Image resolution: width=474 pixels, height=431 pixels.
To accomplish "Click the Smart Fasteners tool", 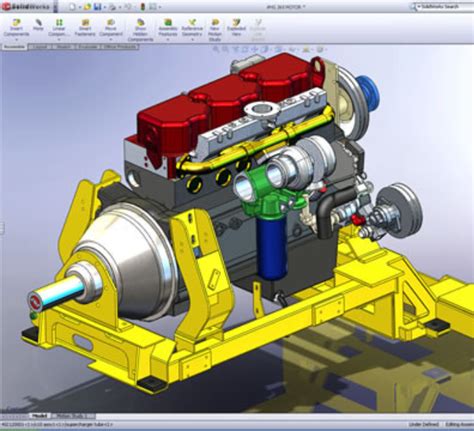I will [85, 27].
